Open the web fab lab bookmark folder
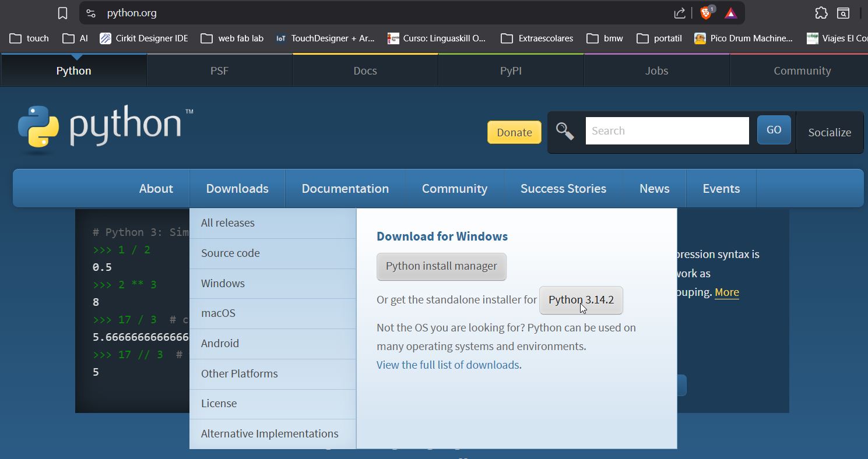 [232, 38]
